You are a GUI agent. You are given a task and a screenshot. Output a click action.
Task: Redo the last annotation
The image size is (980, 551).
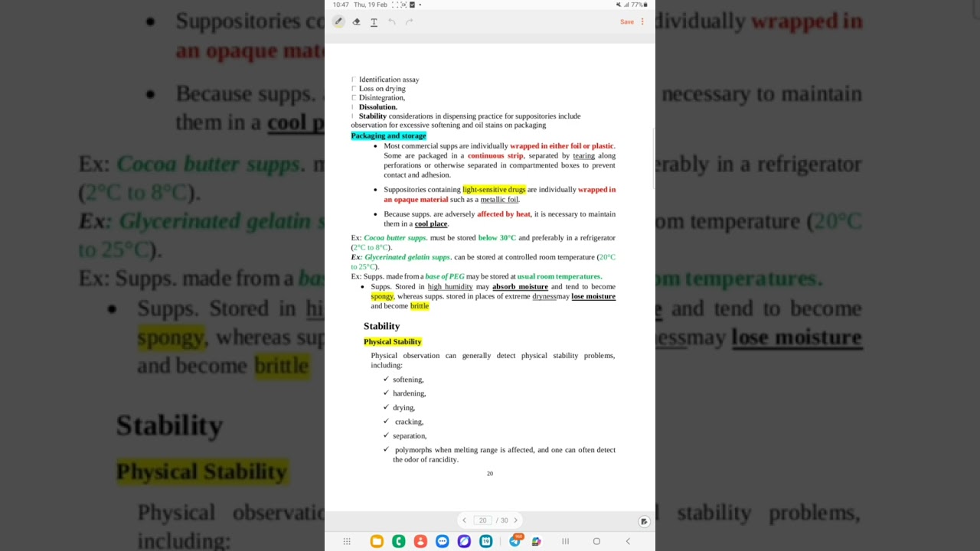(409, 21)
